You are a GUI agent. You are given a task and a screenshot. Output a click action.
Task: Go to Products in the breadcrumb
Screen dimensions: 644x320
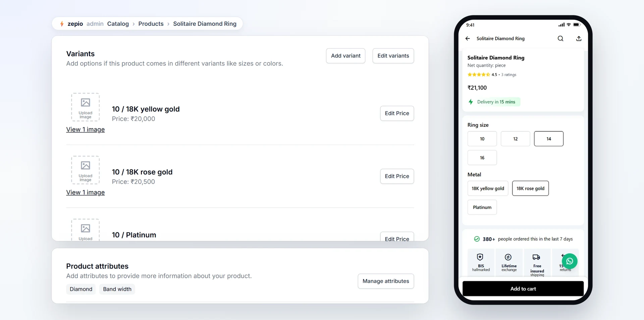tap(151, 24)
